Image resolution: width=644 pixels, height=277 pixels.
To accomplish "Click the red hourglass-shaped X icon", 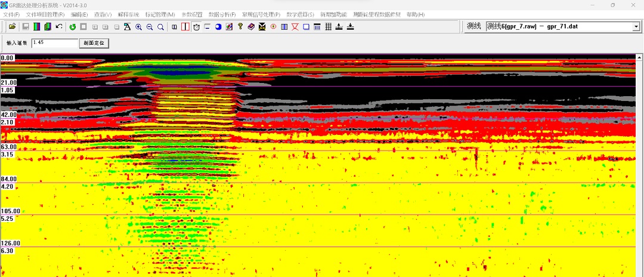I will 295,27.
